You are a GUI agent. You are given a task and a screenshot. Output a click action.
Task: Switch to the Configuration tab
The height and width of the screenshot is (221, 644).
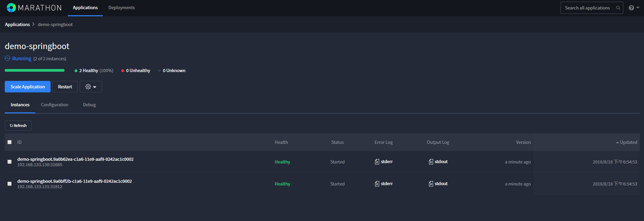point(55,105)
